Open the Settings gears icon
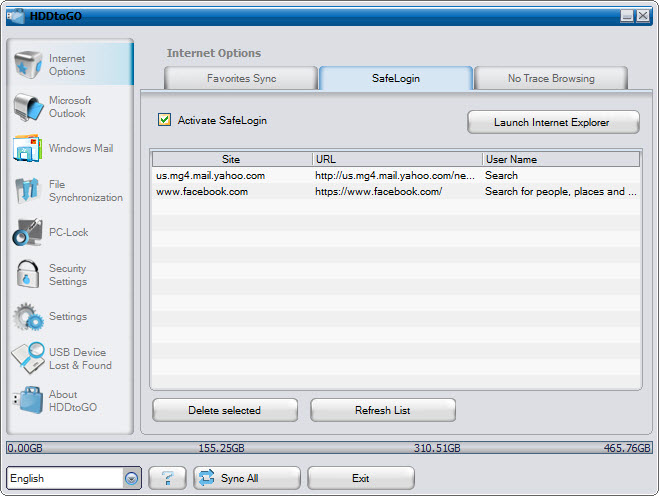Image resolution: width=659 pixels, height=496 pixels. (28, 317)
